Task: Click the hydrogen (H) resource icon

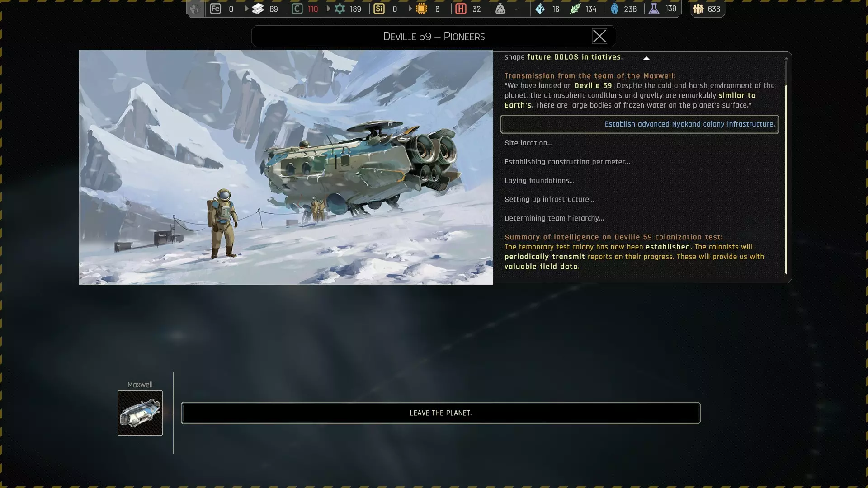Action: point(461,9)
